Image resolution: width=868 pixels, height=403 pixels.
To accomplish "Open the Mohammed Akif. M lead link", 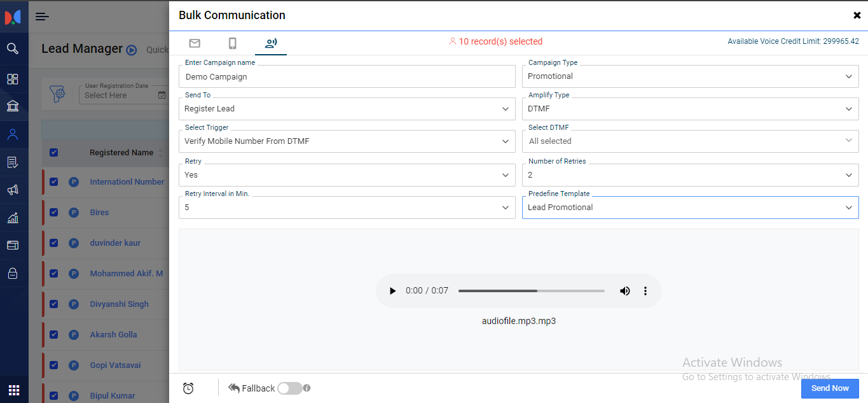I will pos(127,273).
